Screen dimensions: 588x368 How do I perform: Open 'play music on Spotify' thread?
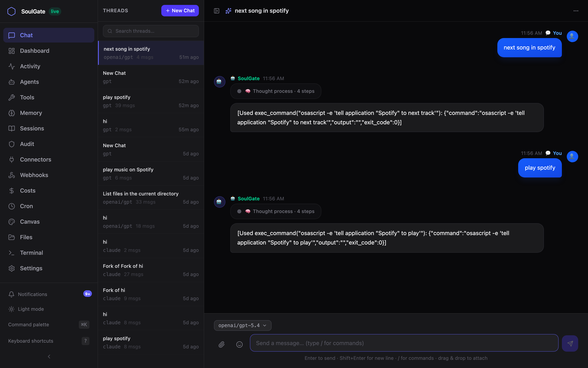[151, 174]
